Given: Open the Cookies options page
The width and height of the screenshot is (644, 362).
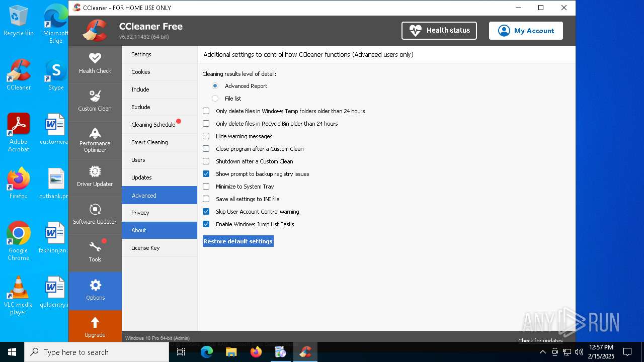Looking at the screenshot, I should pos(159,72).
